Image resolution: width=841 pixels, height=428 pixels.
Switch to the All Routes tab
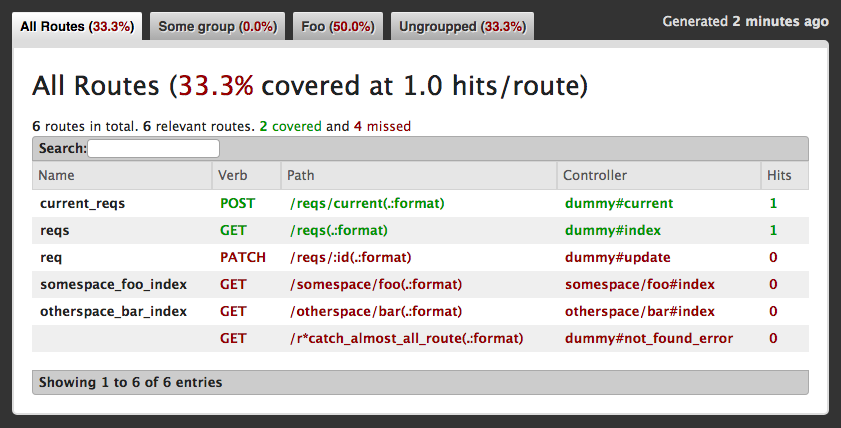click(77, 27)
